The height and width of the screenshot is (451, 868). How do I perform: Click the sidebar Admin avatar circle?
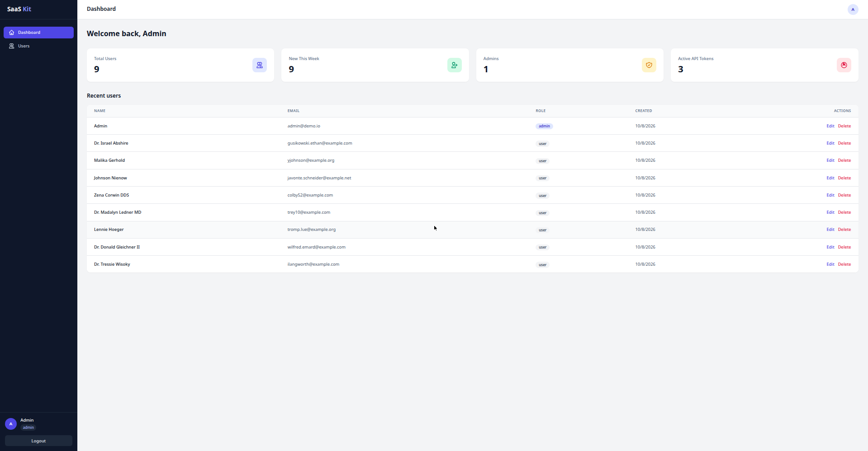coord(11,424)
